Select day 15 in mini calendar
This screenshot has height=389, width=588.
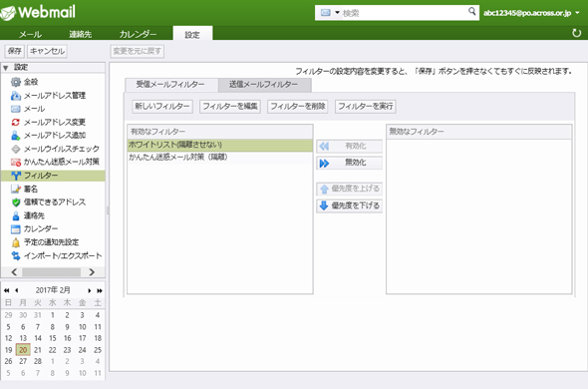[x=53, y=338]
